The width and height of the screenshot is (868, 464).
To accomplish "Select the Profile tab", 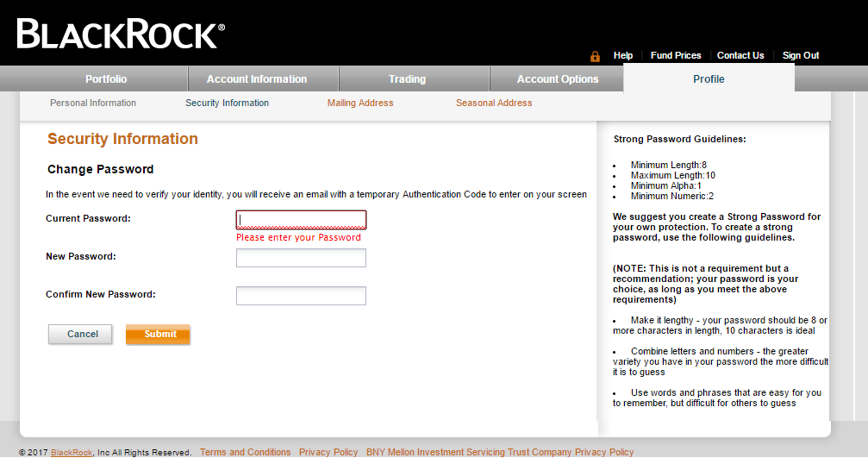I will point(709,79).
